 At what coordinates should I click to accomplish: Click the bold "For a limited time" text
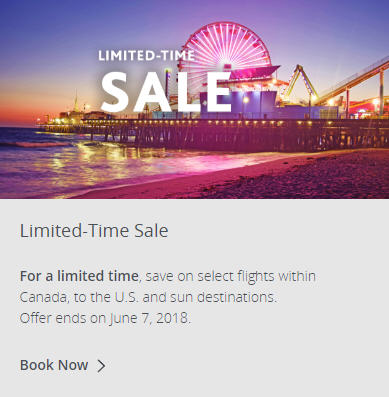pyautogui.click(x=79, y=276)
